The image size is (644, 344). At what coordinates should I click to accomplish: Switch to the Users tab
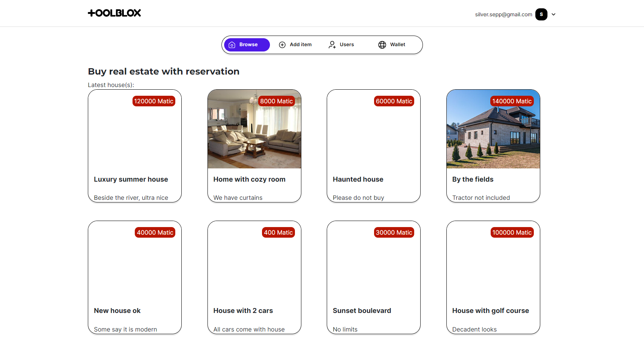tap(341, 45)
